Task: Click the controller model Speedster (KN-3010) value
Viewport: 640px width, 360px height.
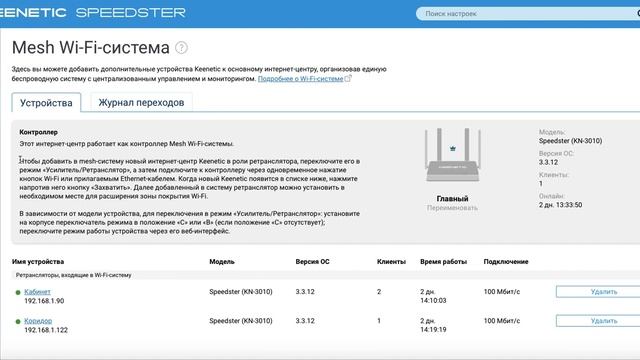Action: click(x=570, y=141)
